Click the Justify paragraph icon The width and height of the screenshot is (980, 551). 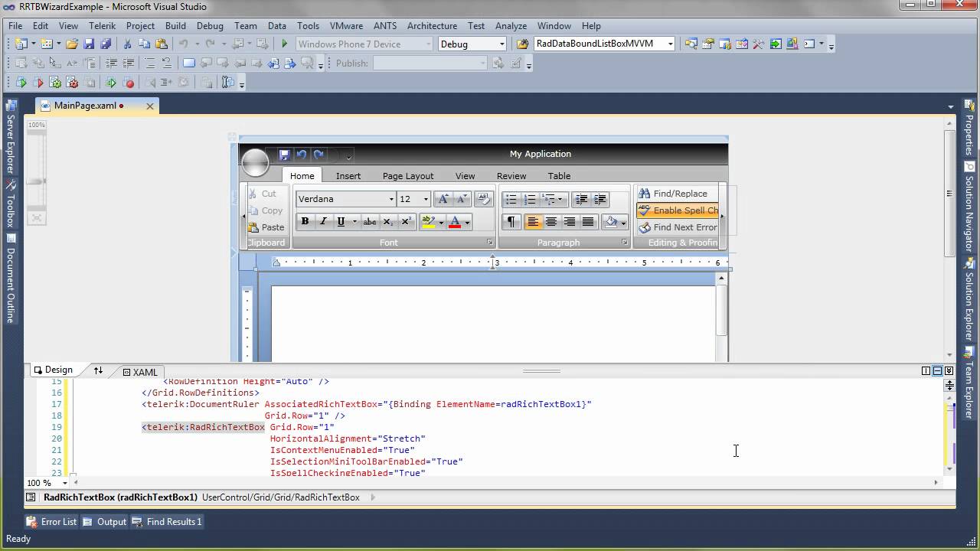pyautogui.click(x=588, y=222)
